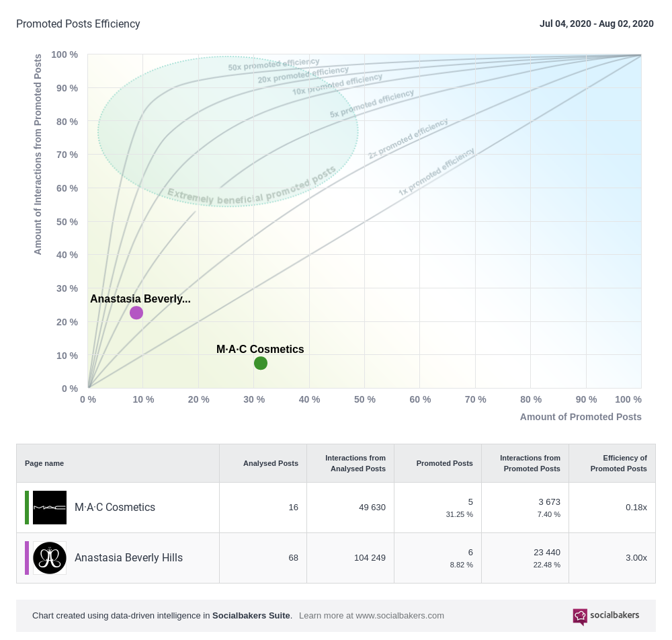Image resolution: width=672 pixels, height=640 pixels.
Task: Click the date range Jul 04 - Aug 02
Action: coord(596,24)
